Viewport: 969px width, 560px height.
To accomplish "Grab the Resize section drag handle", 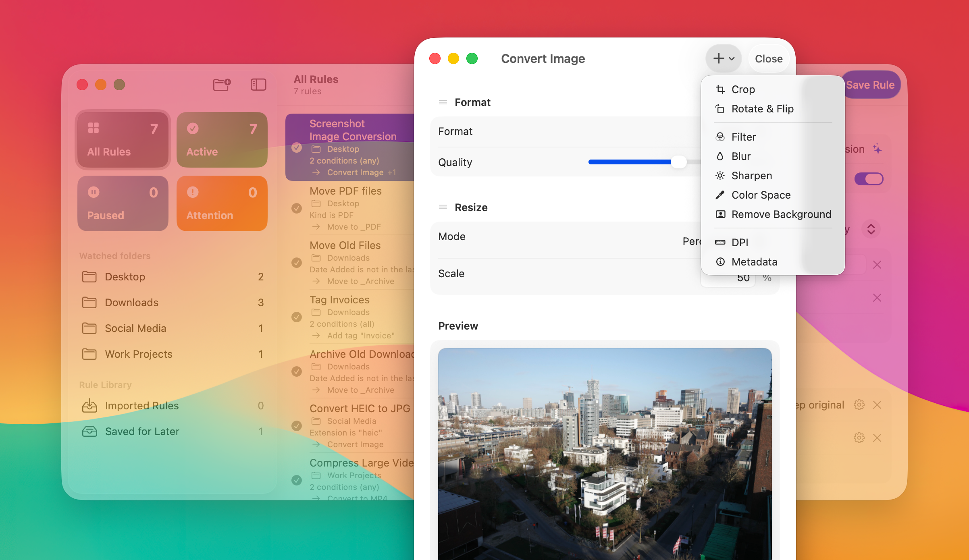I will [x=443, y=207].
